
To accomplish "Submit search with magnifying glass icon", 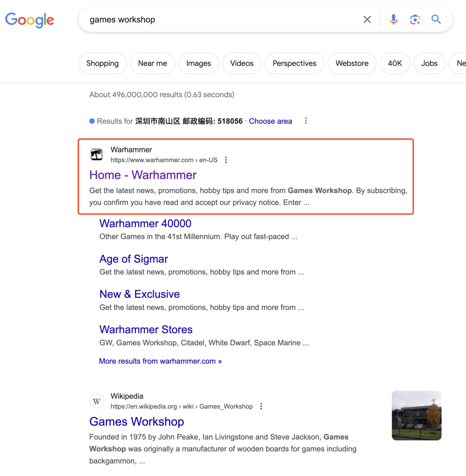I will click(x=436, y=19).
